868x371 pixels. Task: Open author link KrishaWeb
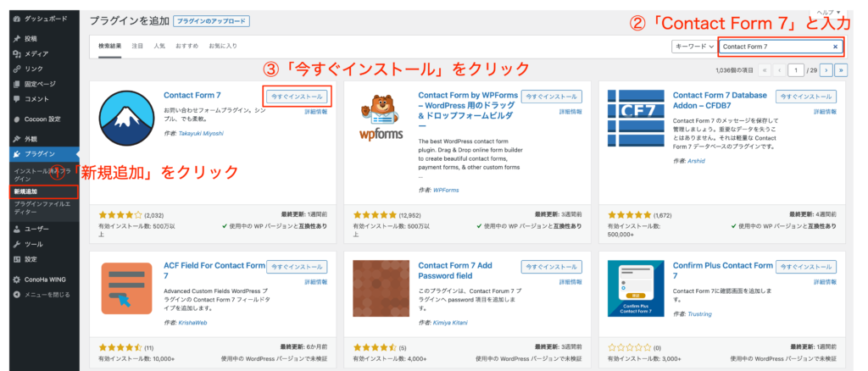tap(192, 323)
